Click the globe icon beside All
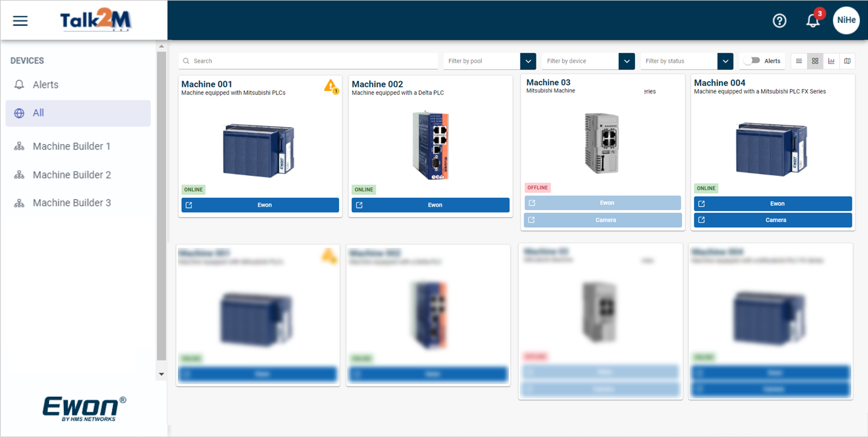The height and width of the screenshot is (437, 868). (20, 113)
